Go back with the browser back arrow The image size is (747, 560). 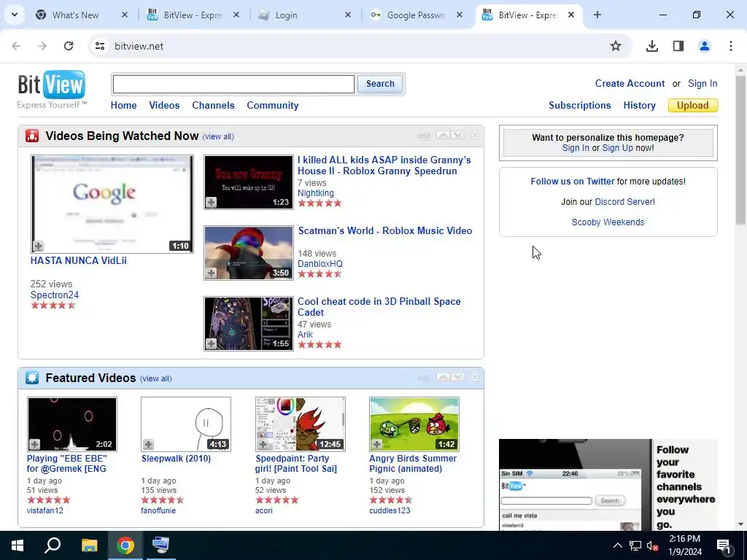coord(16,46)
